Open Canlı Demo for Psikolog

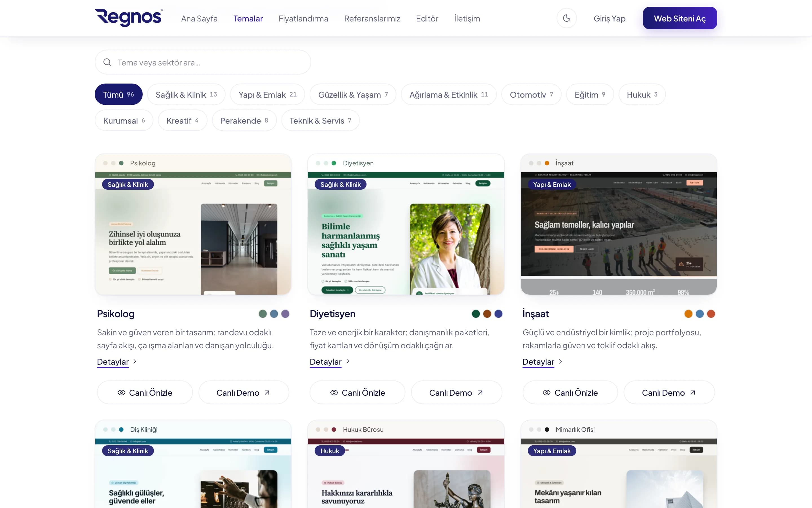click(244, 392)
